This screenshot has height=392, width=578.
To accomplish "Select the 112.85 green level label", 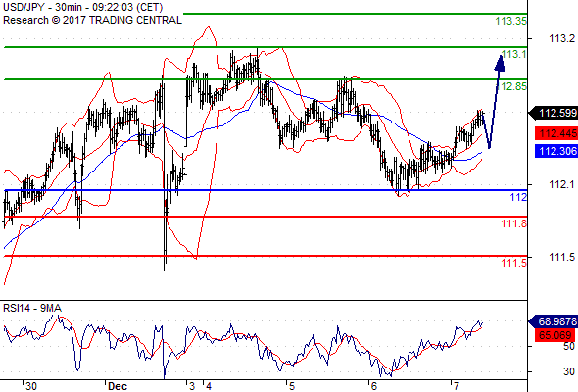I will coord(511,86).
